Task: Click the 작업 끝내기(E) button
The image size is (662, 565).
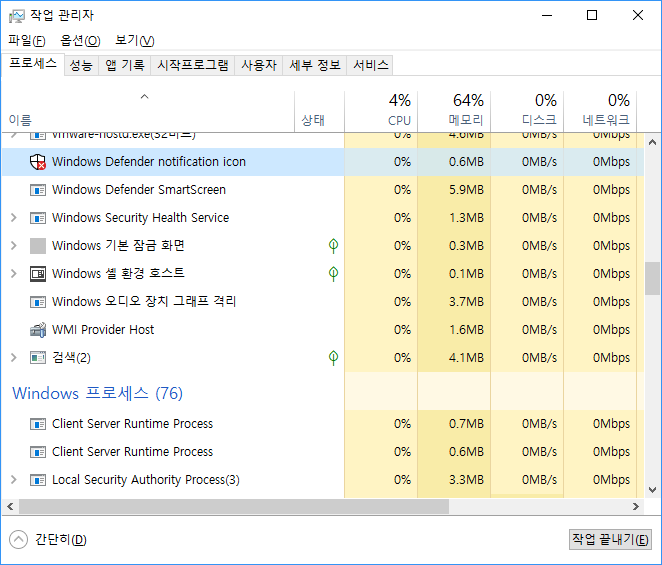Action: coord(610,539)
